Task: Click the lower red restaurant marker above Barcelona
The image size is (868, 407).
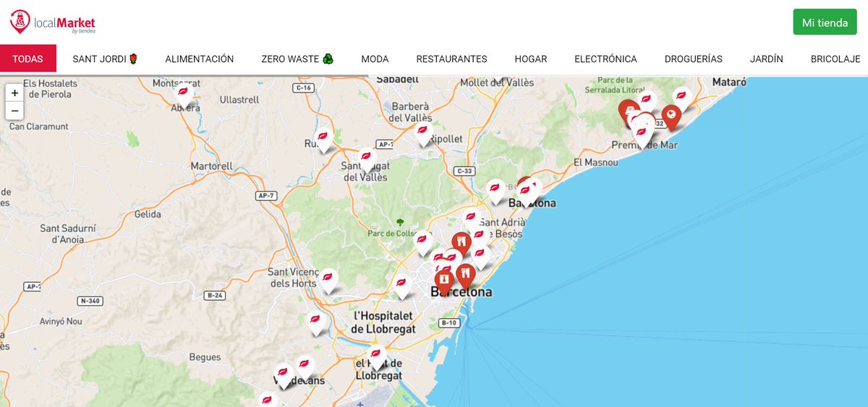Action: pos(465,276)
